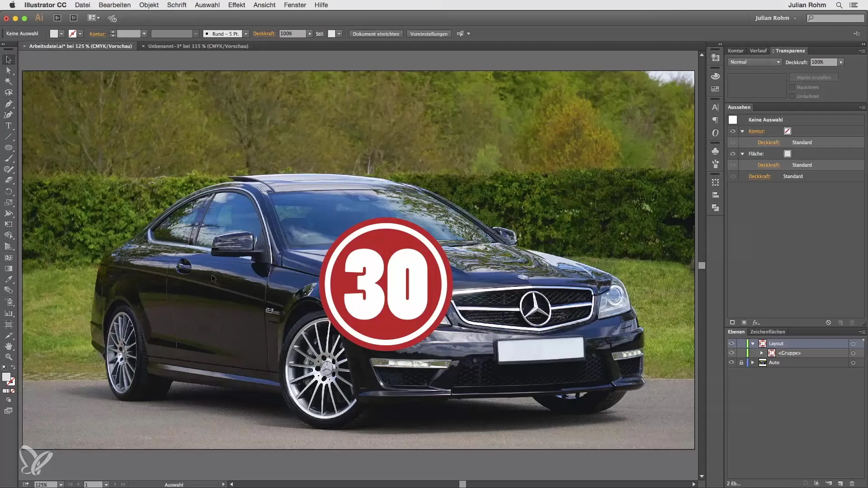
Task: Select the Magic Wand tool
Action: pos(8,82)
